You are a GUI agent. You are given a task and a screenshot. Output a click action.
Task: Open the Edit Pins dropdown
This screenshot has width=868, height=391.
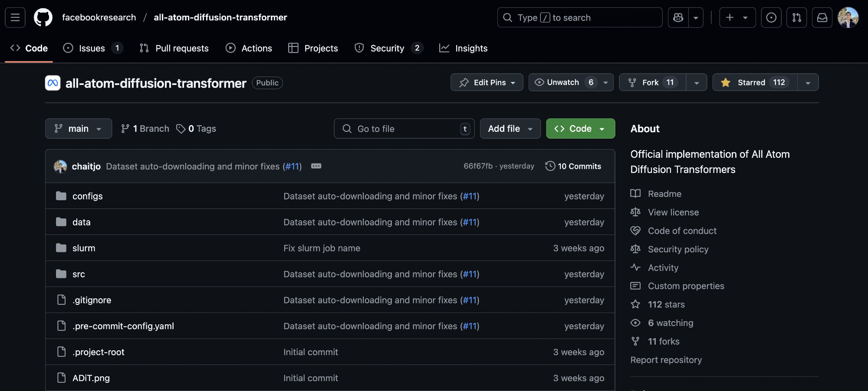487,82
